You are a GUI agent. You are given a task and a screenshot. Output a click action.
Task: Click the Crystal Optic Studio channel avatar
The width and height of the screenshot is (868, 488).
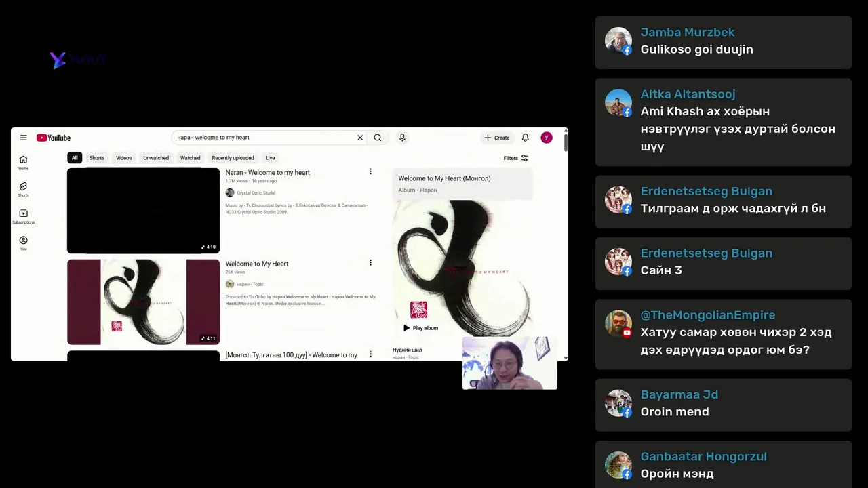click(x=230, y=193)
